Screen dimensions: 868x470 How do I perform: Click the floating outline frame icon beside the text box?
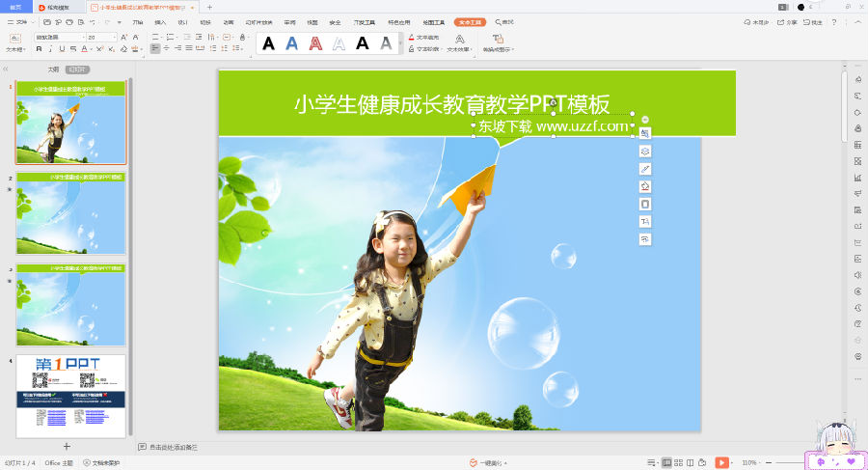point(645,204)
